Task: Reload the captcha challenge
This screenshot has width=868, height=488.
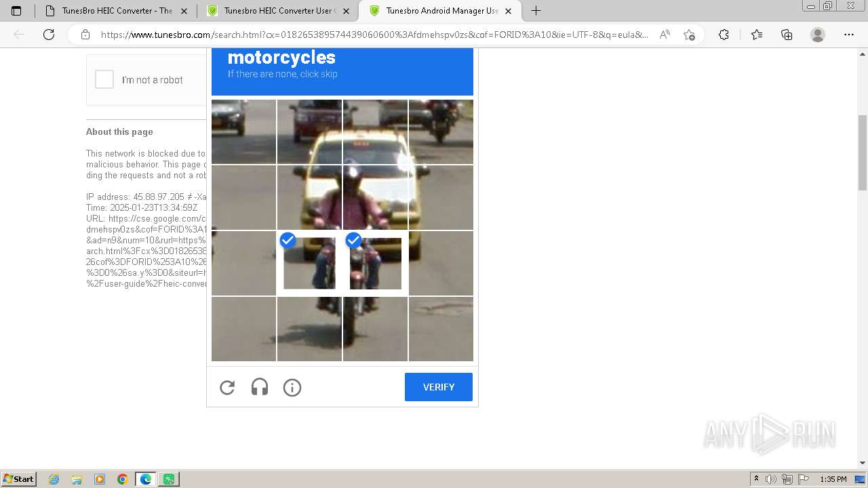Action: 227,388
